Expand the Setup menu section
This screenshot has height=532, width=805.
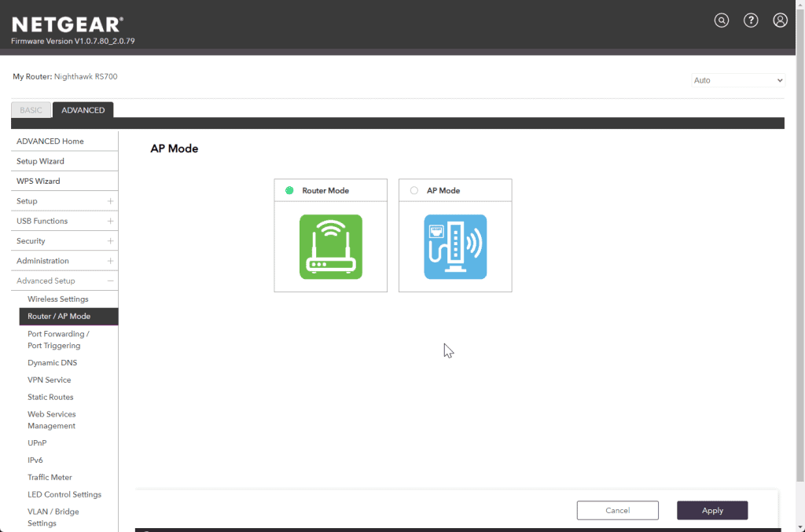point(110,201)
